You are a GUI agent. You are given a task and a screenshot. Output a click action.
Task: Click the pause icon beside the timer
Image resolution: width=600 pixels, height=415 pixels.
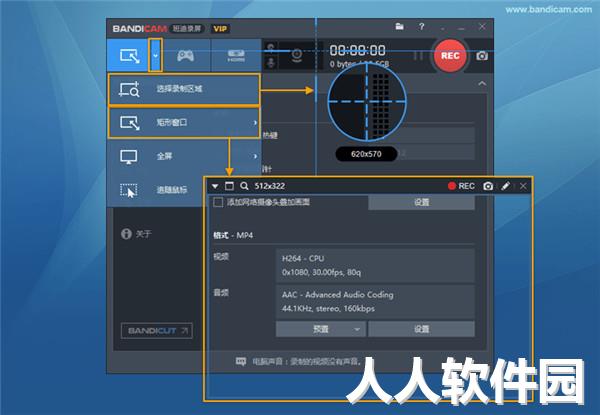[x=418, y=56]
